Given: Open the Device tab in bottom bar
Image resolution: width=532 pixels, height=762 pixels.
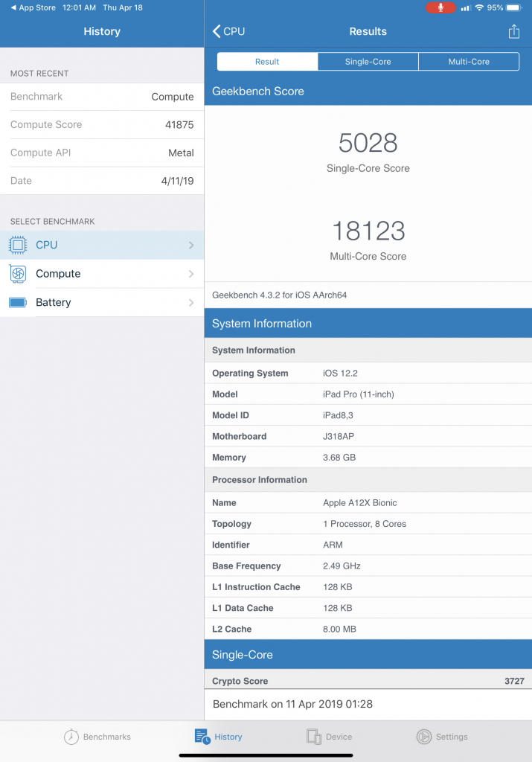Looking at the screenshot, I should 329,737.
